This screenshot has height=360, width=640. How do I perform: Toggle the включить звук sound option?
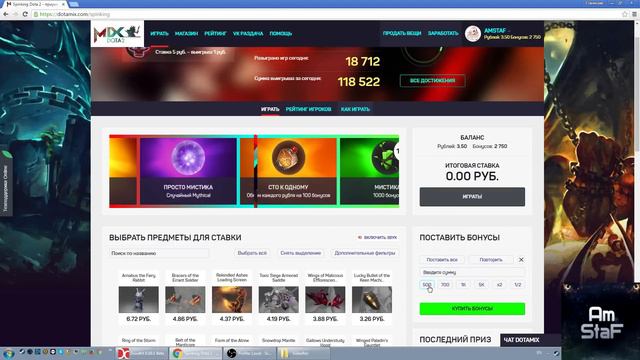tap(377, 237)
